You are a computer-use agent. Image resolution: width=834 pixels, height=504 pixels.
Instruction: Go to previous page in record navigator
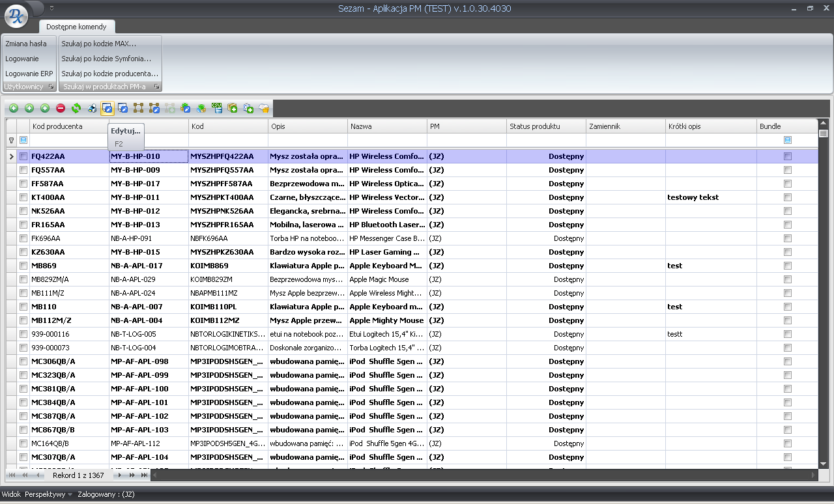(x=25, y=475)
